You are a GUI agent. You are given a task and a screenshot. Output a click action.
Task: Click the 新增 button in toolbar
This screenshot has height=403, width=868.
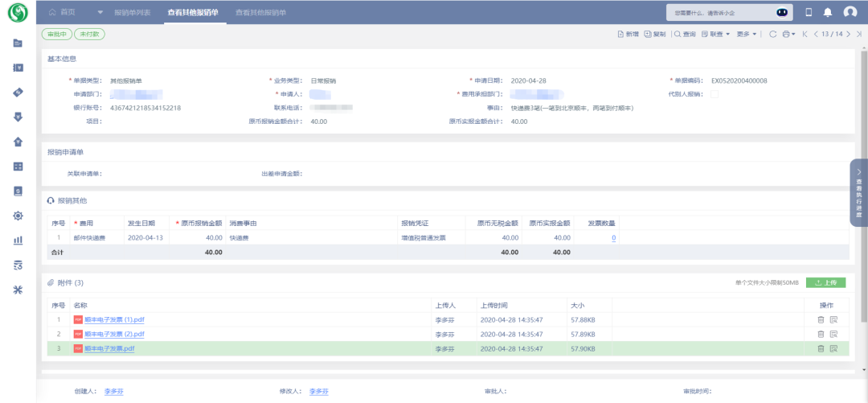(x=628, y=34)
